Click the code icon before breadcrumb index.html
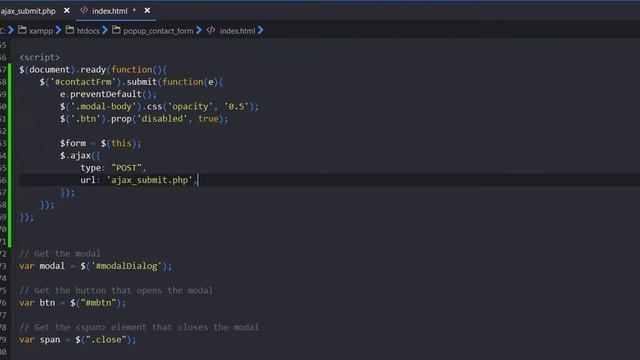This screenshot has width=640, height=360. pos(211,30)
